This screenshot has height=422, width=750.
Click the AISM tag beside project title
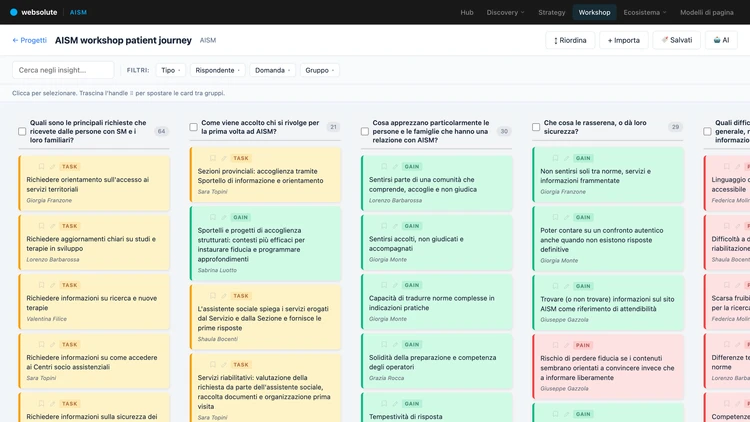click(208, 40)
